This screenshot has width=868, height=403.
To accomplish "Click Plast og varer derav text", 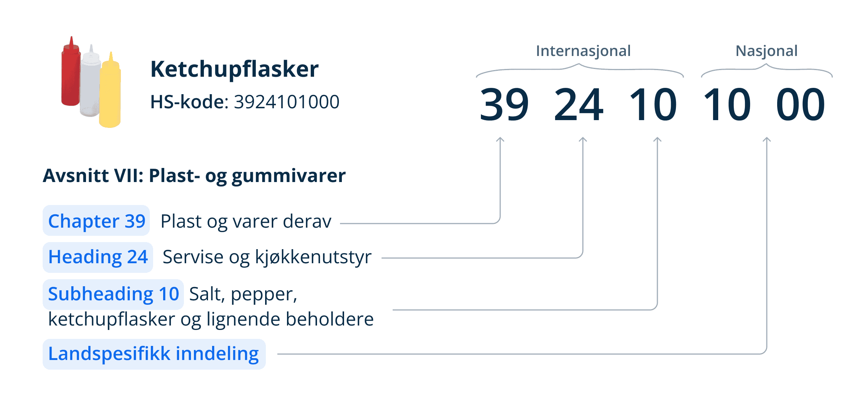I will coord(246,222).
